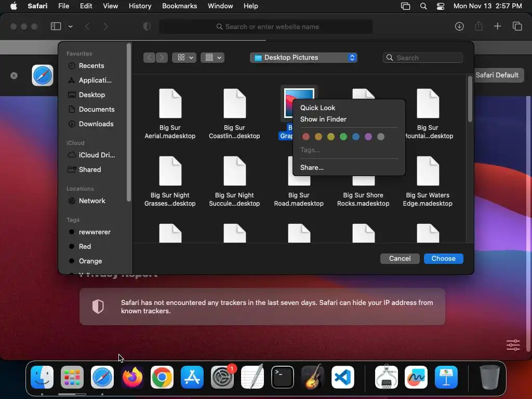
Task: Click the file dialog Search field
Action: (423, 58)
